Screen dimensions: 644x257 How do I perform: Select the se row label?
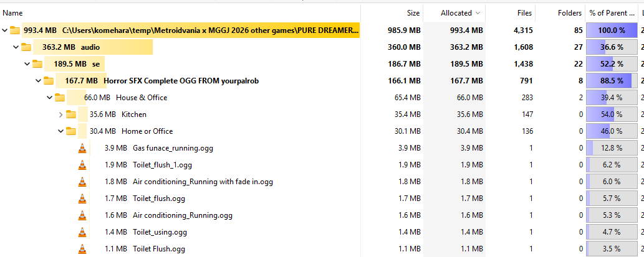click(96, 63)
